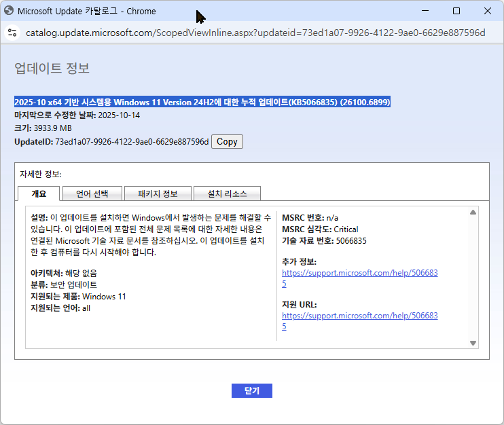Click the site information icon in address bar
Screen dimensions: 504x425
pos(12,33)
